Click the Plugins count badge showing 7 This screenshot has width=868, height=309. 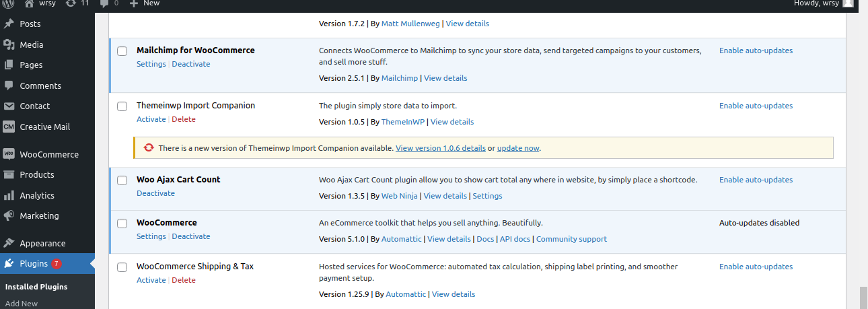click(x=57, y=263)
